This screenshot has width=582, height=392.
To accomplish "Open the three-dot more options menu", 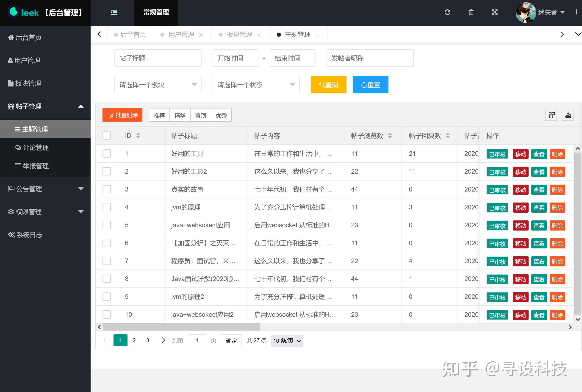I will pos(576,12).
